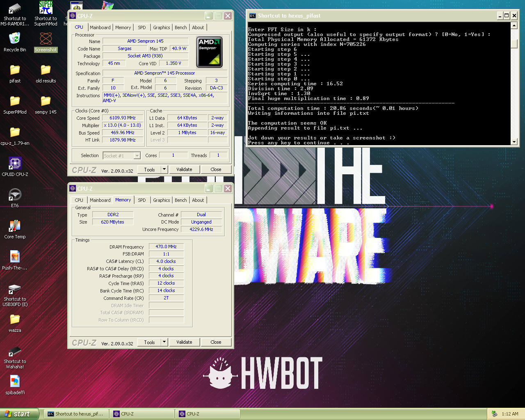
Task: Open Graphics tab in top CPU-Z
Action: [162, 27]
